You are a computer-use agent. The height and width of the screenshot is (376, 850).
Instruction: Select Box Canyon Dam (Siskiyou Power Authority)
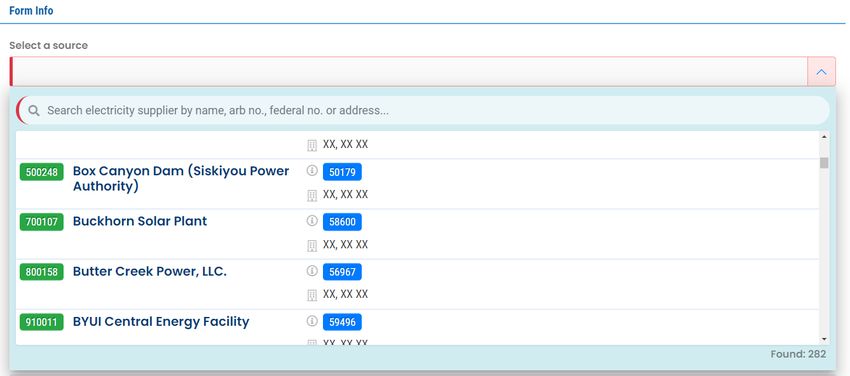tap(417, 184)
